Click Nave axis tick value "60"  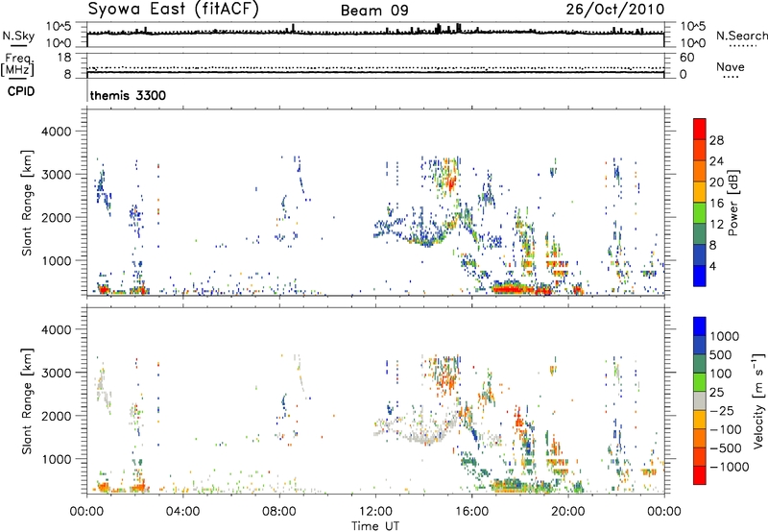[x=686, y=58]
